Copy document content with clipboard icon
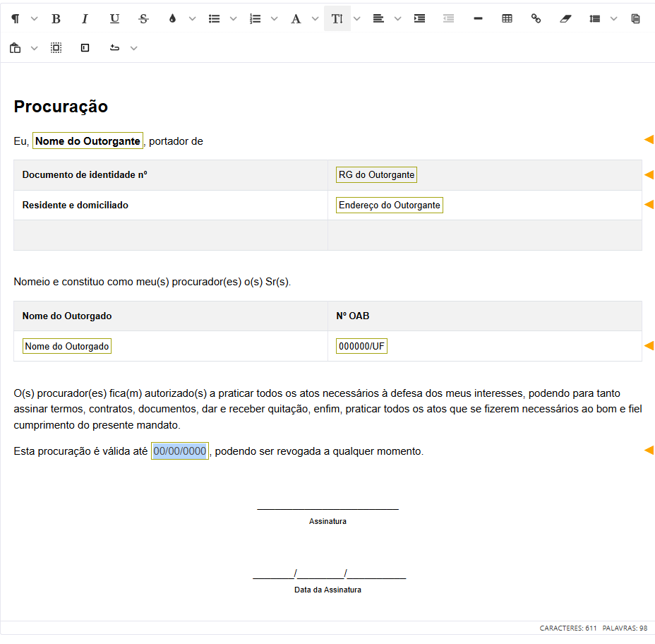 [x=635, y=18]
